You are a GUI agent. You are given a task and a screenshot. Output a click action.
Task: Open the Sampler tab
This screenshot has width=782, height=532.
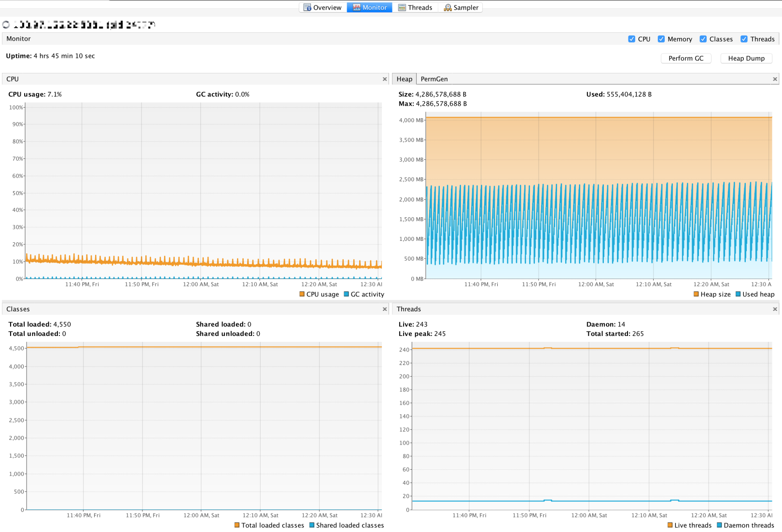point(461,8)
